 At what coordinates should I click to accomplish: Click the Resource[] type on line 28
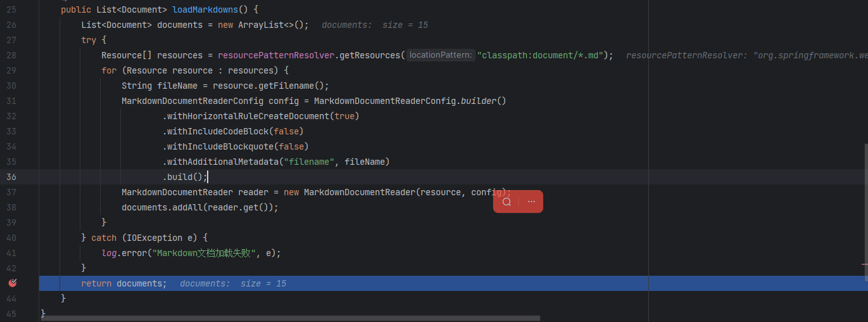(x=127, y=55)
